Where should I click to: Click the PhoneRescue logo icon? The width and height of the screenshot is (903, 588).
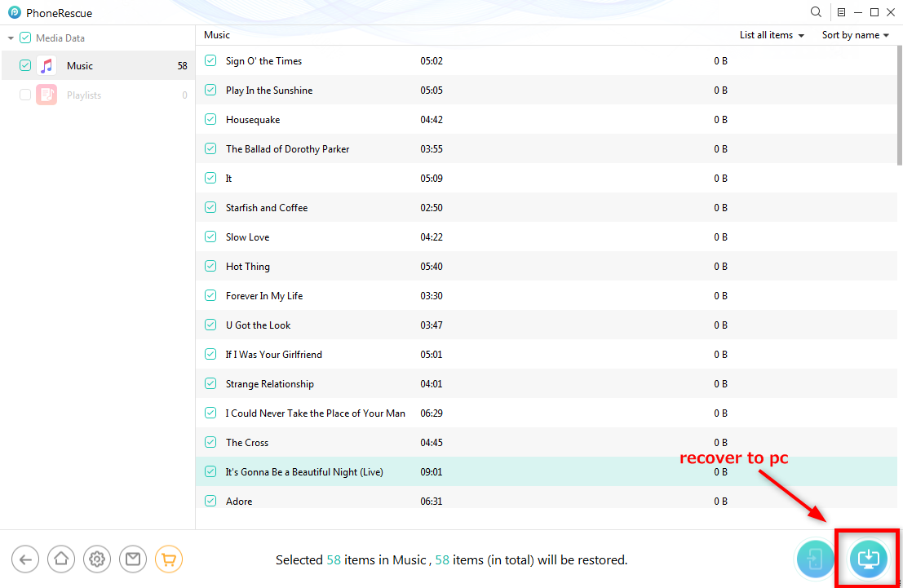point(15,12)
